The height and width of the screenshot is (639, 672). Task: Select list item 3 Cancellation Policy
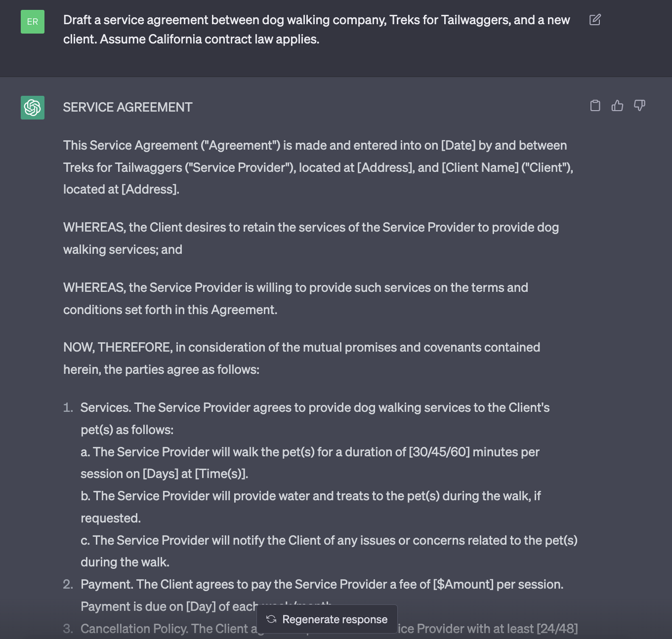(320, 629)
